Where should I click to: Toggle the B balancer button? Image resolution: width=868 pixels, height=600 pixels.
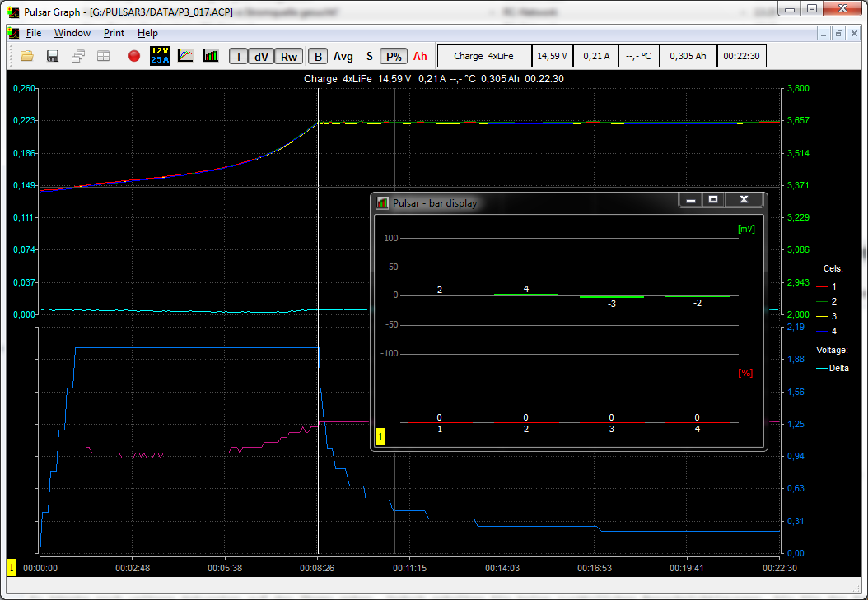[x=318, y=57]
